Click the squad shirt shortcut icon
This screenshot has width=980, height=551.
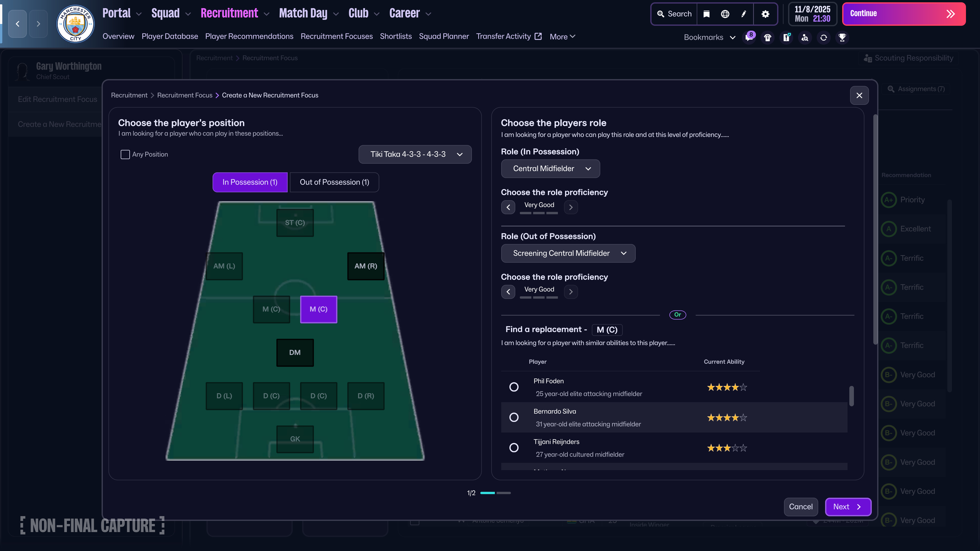point(768,37)
